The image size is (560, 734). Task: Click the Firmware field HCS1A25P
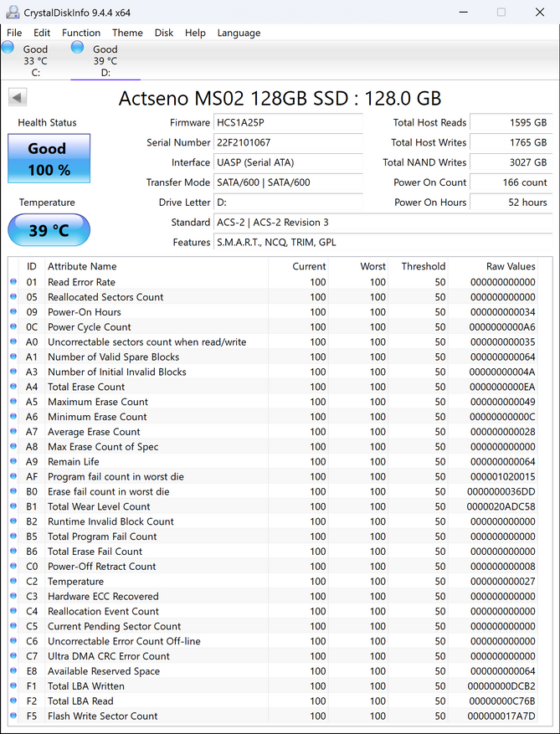(x=288, y=123)
